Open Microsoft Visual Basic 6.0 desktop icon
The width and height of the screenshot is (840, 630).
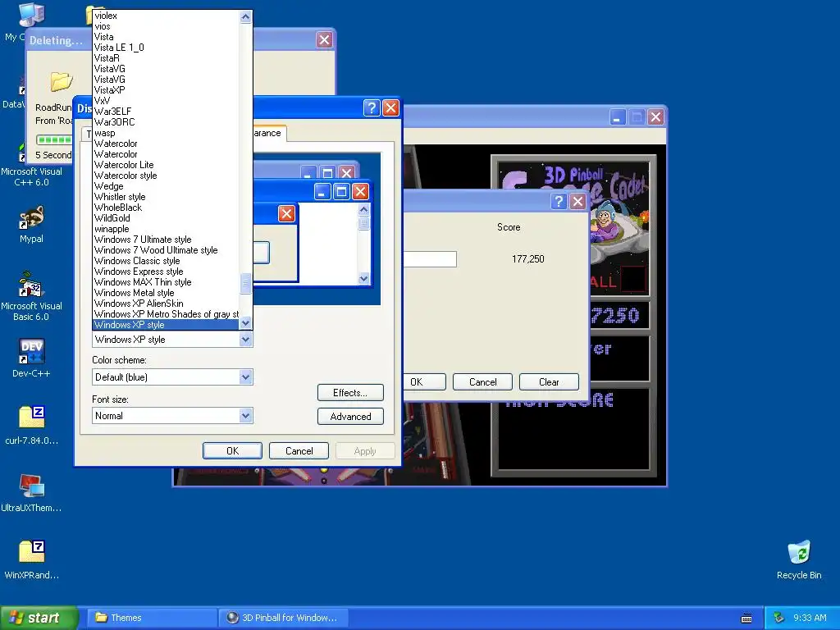tap(31, 295)
